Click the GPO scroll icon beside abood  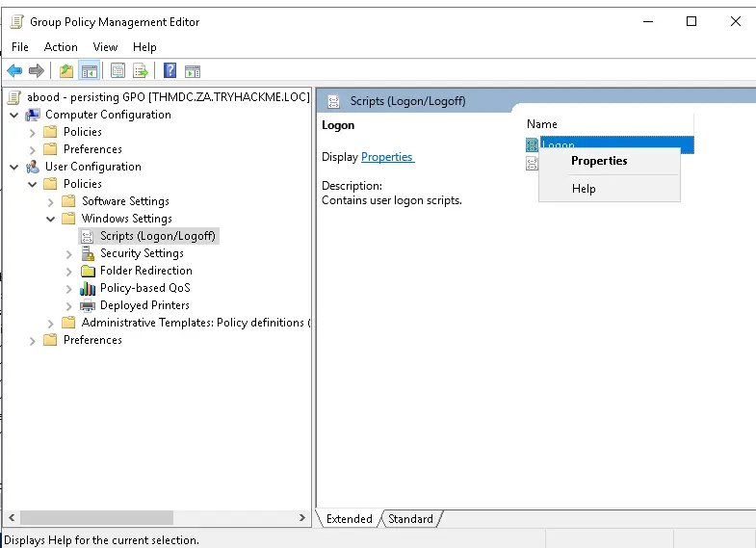[14, 97]
